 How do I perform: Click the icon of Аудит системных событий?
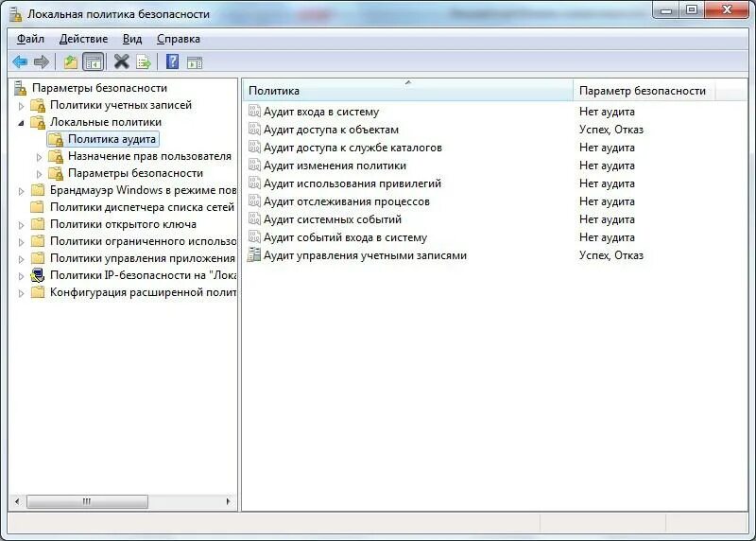tap(254, 218)
